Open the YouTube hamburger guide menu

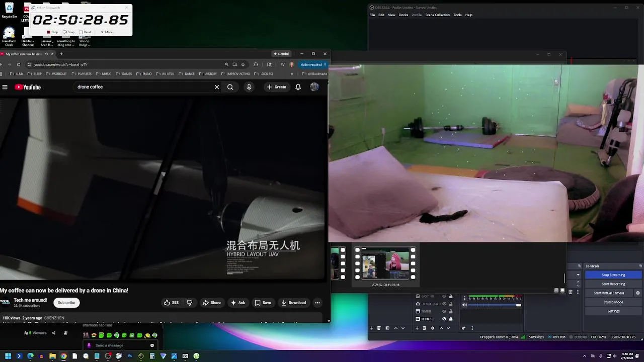click(5, 87)
